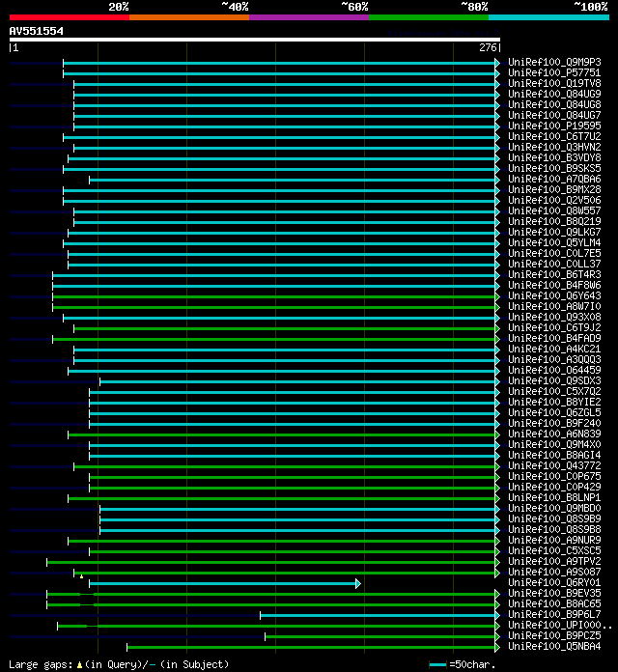Open the UniRef100_P57751 hit
Image resolution: width=618 pixels, height=672 pixels.
(554, 72)
